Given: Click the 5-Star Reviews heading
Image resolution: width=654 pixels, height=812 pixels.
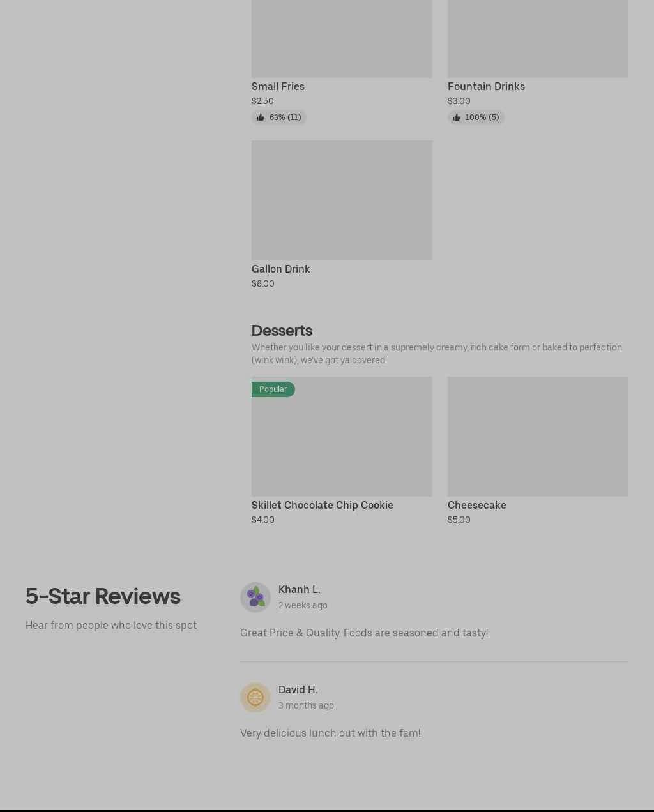Looking at the screenshot, I should (x=103, y=596).
